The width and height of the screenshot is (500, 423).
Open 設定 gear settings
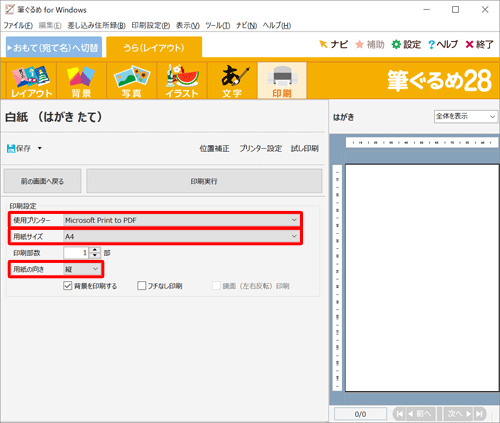406,44
